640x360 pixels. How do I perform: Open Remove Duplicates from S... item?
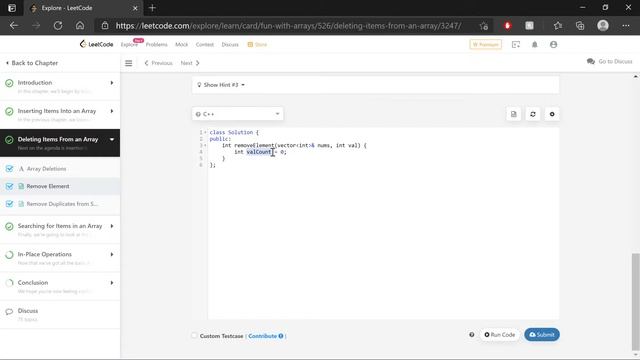[62, 204]
